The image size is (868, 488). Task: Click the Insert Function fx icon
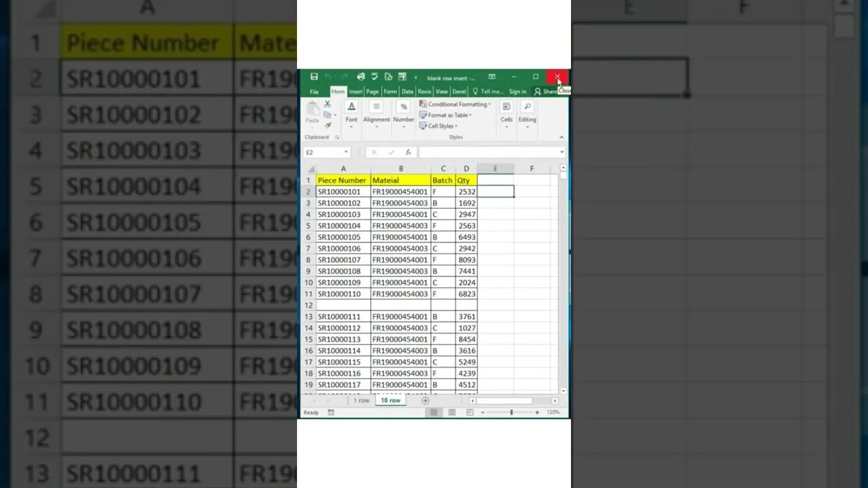(x=408, y=152)
